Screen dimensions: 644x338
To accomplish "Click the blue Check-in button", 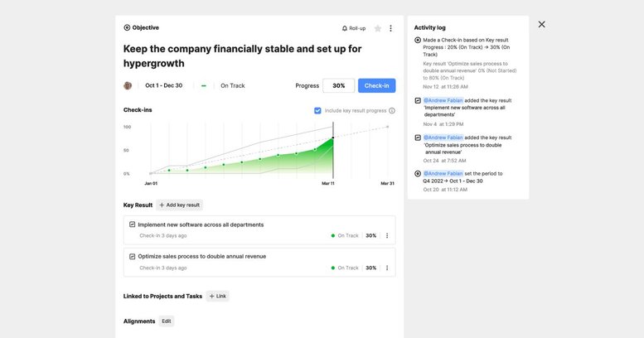I will [x=376, y=85].
